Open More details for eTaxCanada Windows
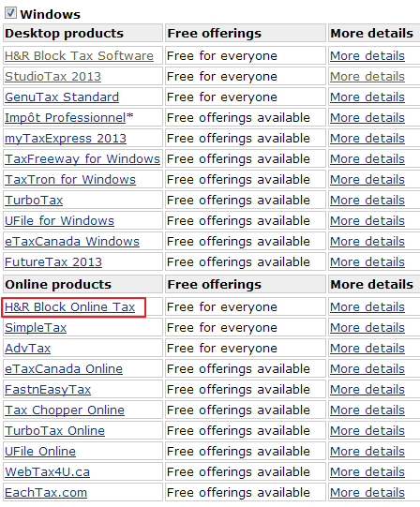The height and width of the screenshot is (507, 420). click(367, 242)
